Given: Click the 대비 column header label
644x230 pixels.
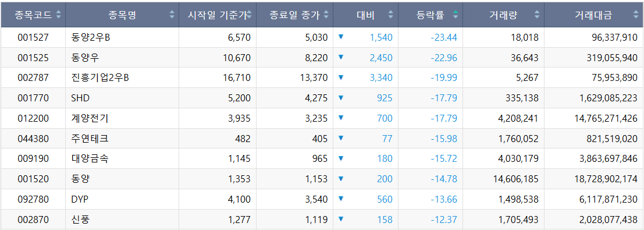Looking at the screenshot, I should click(365, 15).
